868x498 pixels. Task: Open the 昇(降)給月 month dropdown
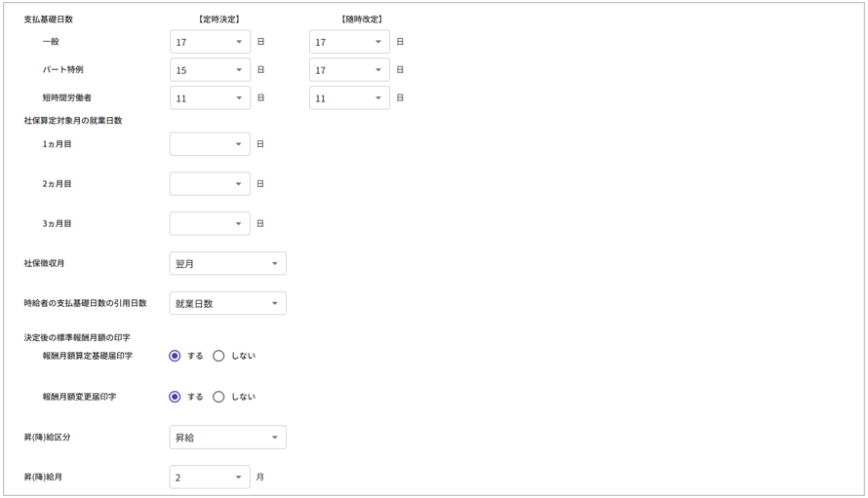point(210,478)
